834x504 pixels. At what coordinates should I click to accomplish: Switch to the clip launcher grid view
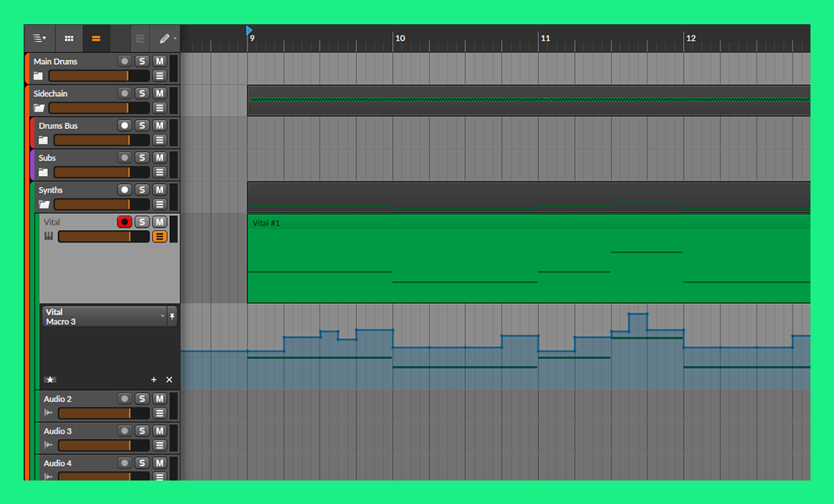tap(69, 38)
